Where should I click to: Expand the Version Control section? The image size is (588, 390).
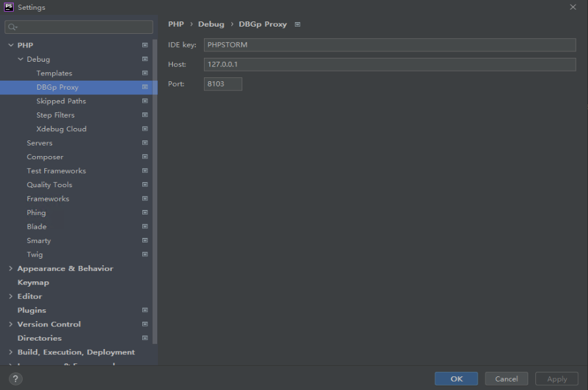click(x=10, y=324)
